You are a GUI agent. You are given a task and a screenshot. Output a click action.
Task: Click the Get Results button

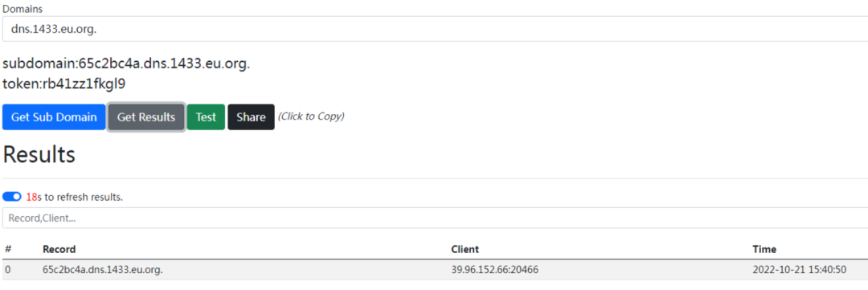(x=146, y=117)
